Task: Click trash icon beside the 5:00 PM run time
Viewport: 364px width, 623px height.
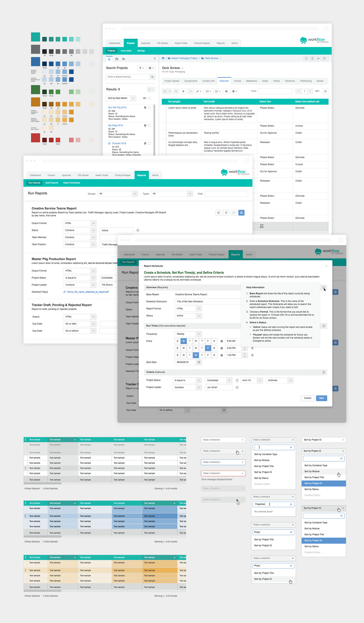Action: pyautogui.click(x=252, y=348)
